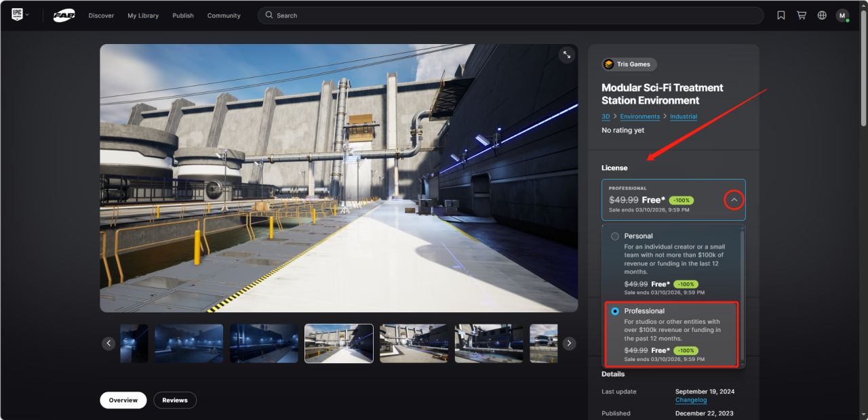This screenshot has height=420, width=868.
Task: Open the shopping cart icon
Action: (802, 16)
